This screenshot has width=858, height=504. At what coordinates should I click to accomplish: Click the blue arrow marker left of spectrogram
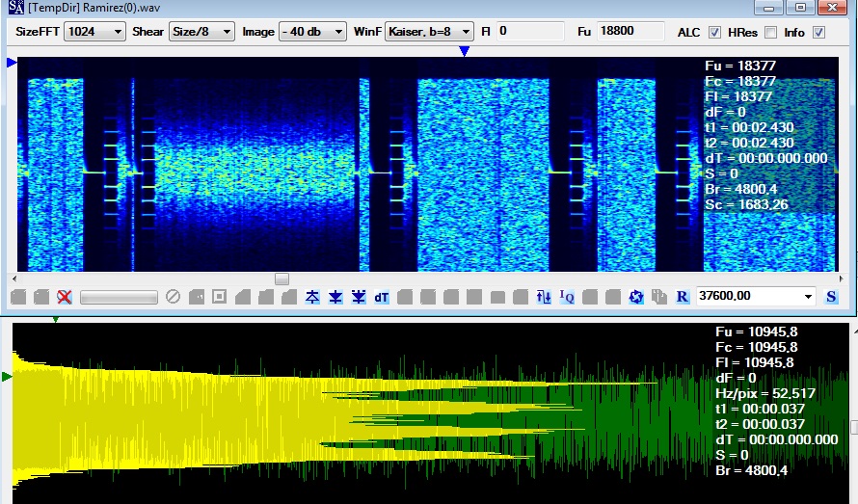coord(12,63)
